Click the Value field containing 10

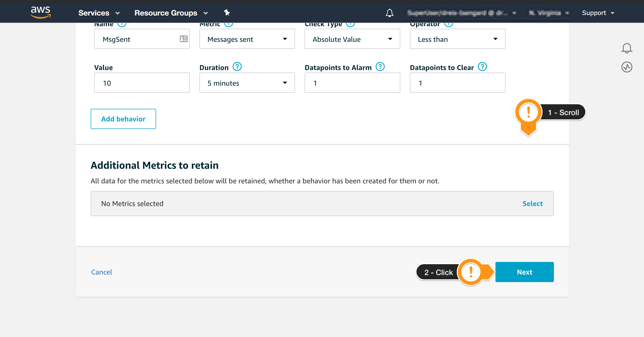coord(142,83)
